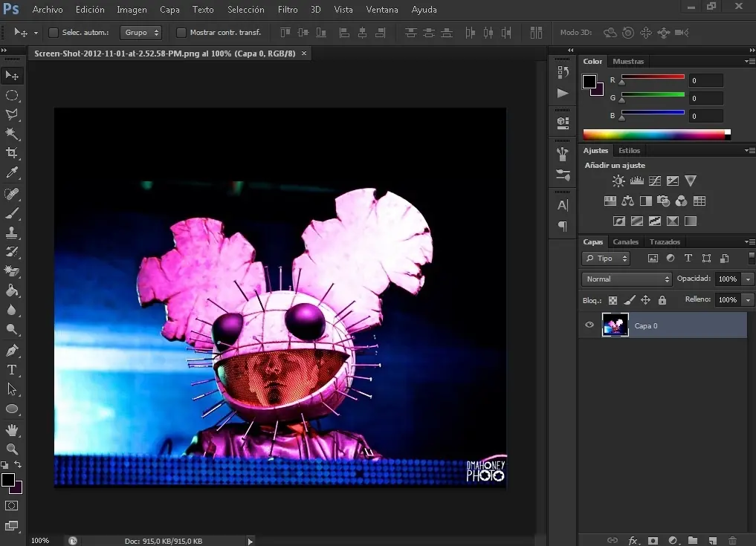Viewport: 756px width, 546px height.
Task: Open the Move tool preset picker arrow
Action: point(36,33)
